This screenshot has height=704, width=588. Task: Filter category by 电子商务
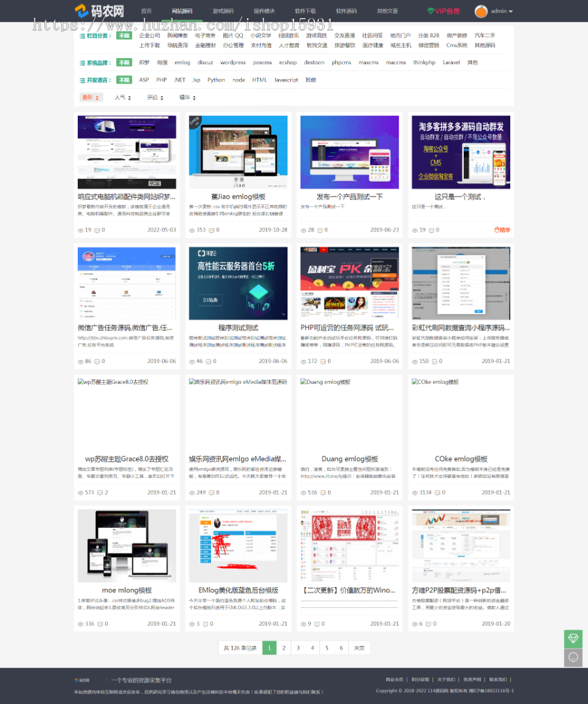[205, 35]
